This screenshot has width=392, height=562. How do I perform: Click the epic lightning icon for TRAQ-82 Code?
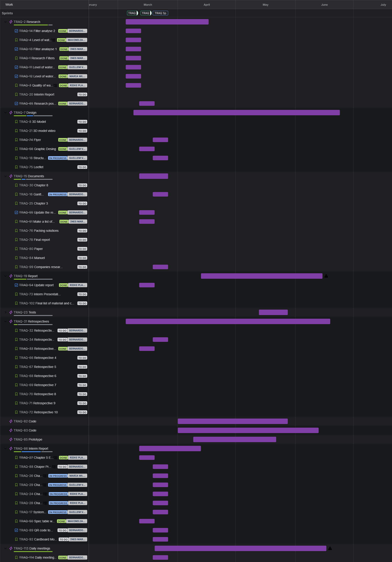point(11,421)
